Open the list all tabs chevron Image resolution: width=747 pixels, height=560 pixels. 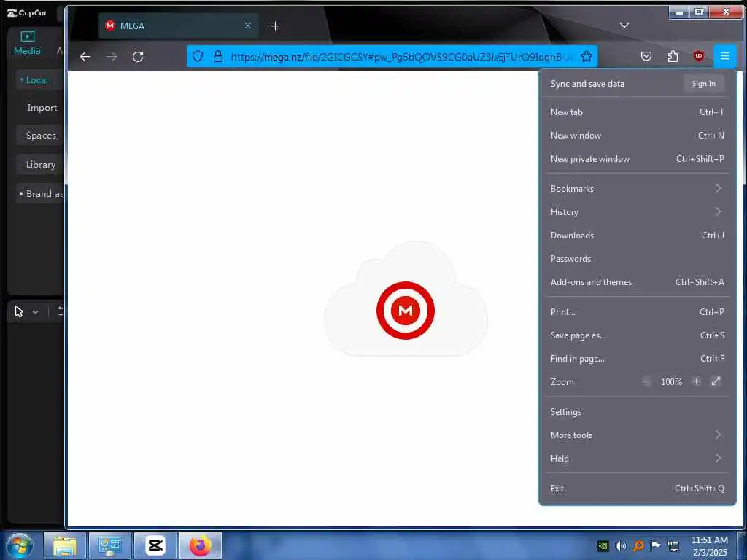624,26
